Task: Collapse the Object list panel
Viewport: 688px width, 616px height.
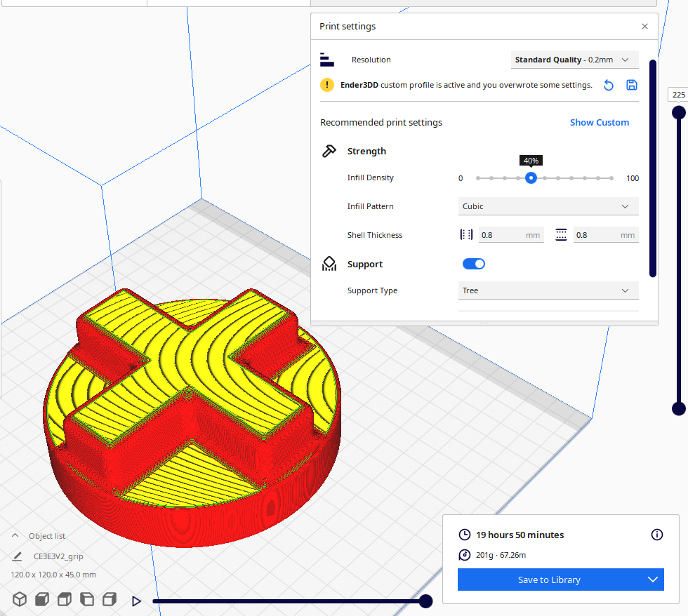Action: pyautogui.click(x=15, y=535)
